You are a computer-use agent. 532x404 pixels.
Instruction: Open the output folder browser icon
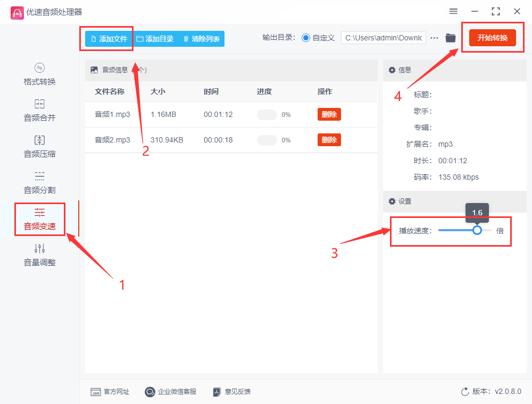[x=450, y=38]
